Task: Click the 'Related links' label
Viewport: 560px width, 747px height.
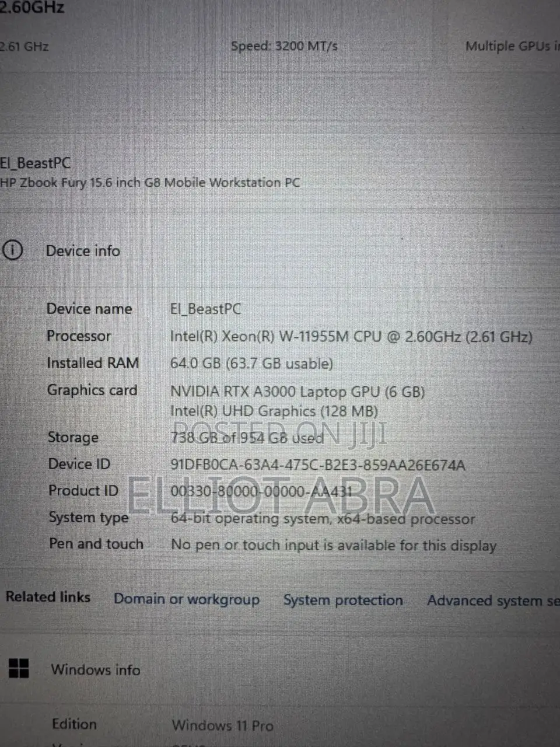Action: point(48,597)
